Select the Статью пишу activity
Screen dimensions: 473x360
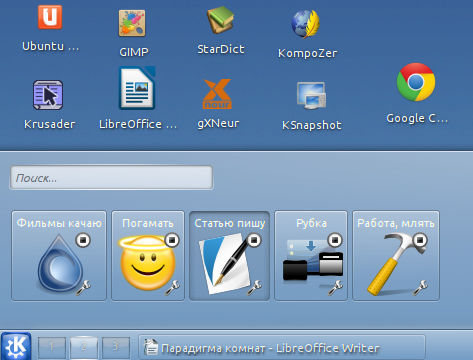pyautogui.click(x=229, y=256)
